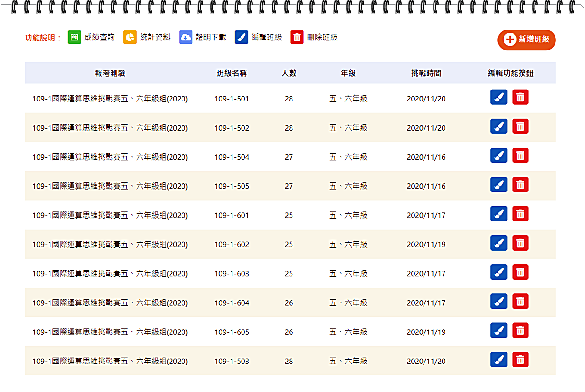585x392 pixels.
Task: Click the 功能說明 label
Action: [x=43, y=38]
